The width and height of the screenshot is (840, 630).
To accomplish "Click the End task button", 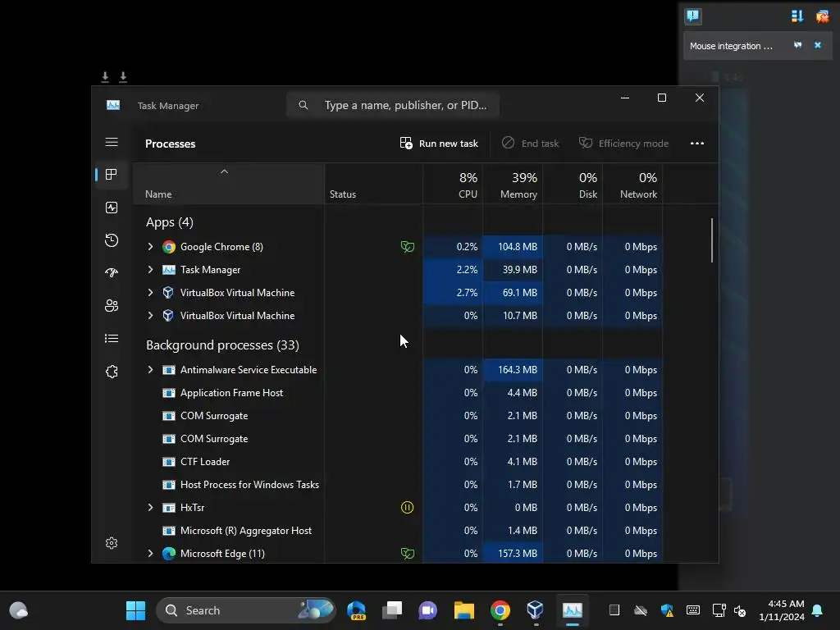I will point(530,143).
